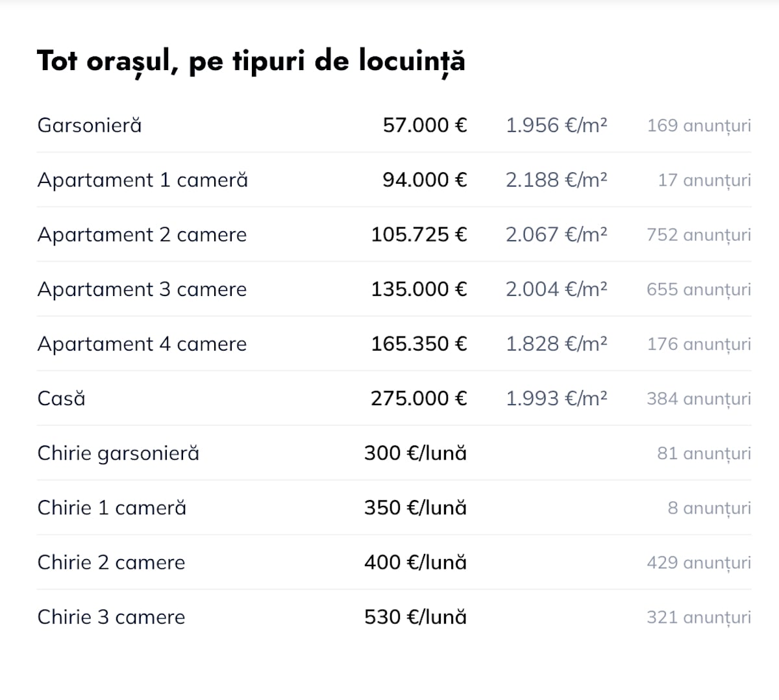View the 384 anunțuri for Casă

pos(699,399)
